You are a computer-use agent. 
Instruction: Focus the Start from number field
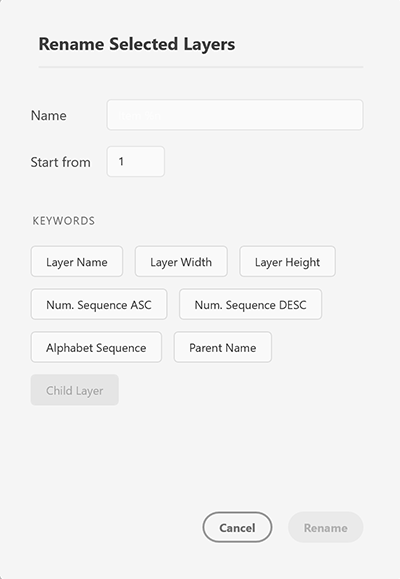pyautogui.click(x=136, y=162)
